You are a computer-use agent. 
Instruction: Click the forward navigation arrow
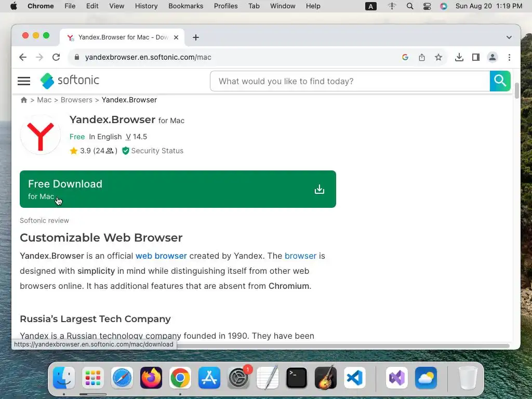[x=39, y=57]
